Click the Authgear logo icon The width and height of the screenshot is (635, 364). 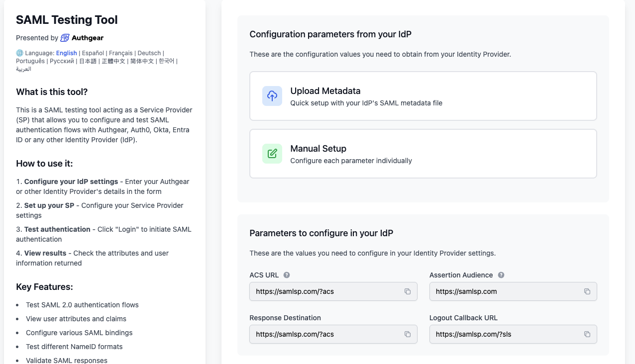click(65, 38)
